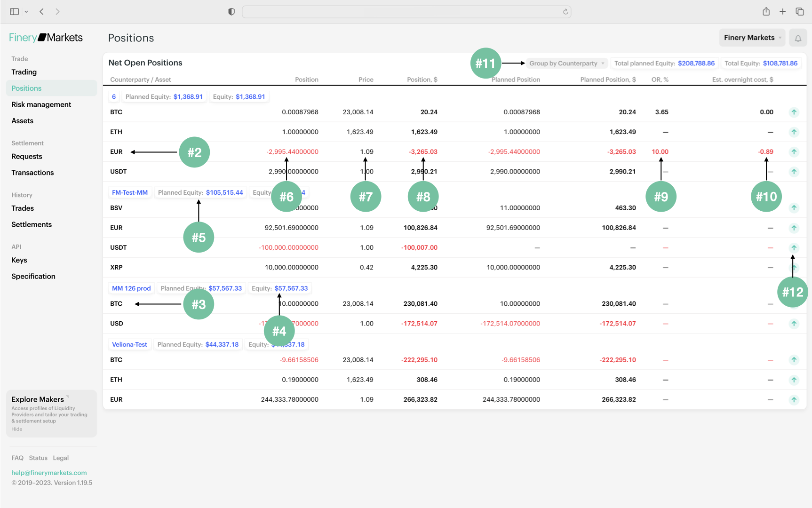Click the MM 126 prod counterparty link
Screen dimensions: 812x508
tap(131, 288)
